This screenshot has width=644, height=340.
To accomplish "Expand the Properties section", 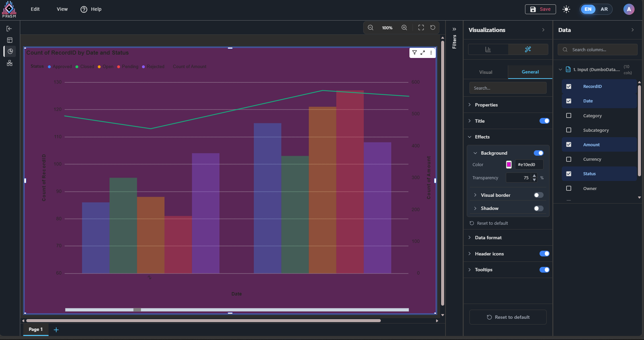I will coord(486,105).
